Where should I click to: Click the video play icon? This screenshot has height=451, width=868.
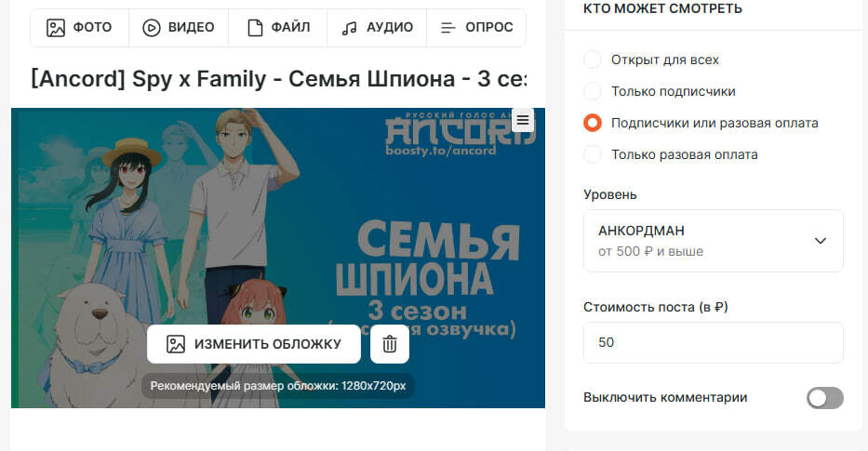[x=151, y=28]
